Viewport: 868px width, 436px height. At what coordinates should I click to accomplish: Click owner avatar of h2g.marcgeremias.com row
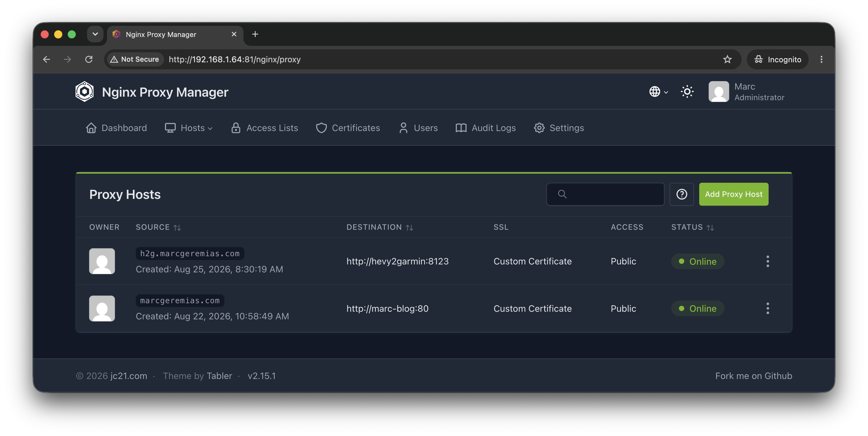pyautogui.click(x=102, y=261)
